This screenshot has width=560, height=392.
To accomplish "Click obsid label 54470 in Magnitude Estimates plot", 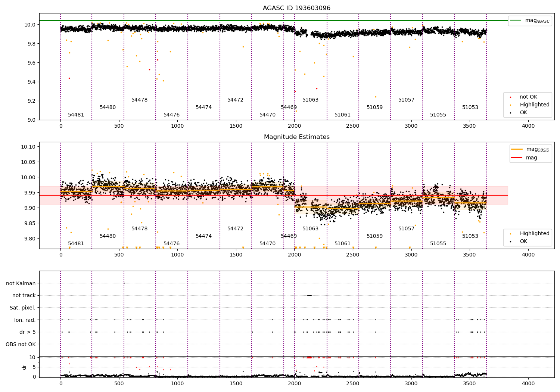I will [x=268, y=244].
